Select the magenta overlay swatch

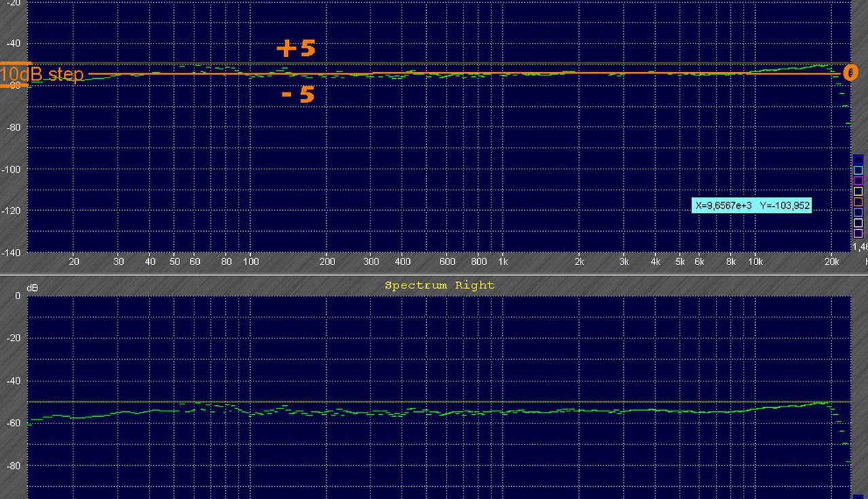click(x=858, y=181)
